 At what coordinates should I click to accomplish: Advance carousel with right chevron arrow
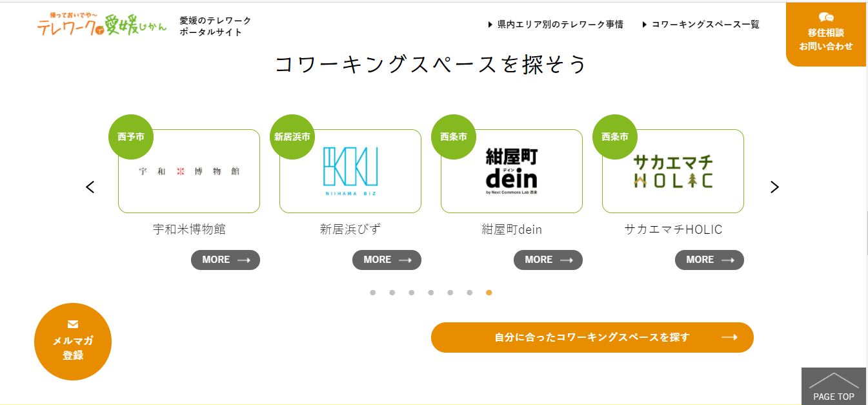pos(774,187)
